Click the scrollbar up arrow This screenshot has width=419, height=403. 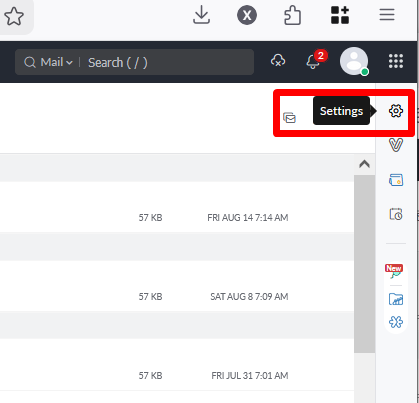tap(364, 164)
